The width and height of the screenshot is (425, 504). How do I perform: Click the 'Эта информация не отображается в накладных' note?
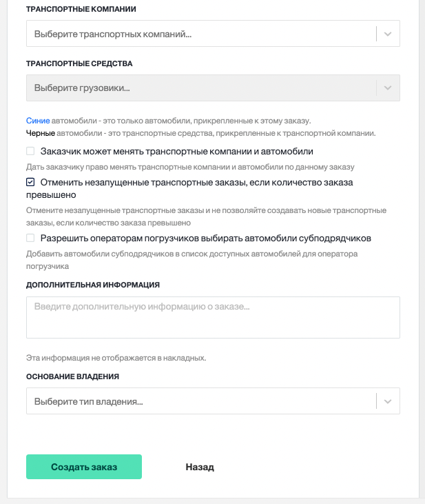[x=116, y=358]
